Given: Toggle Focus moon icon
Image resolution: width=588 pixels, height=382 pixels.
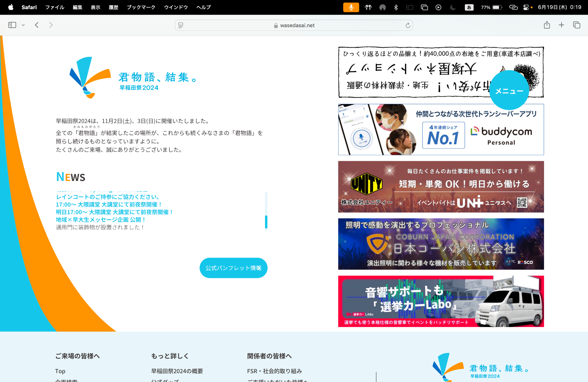Looking at the screenshot, I should point(453,7).
